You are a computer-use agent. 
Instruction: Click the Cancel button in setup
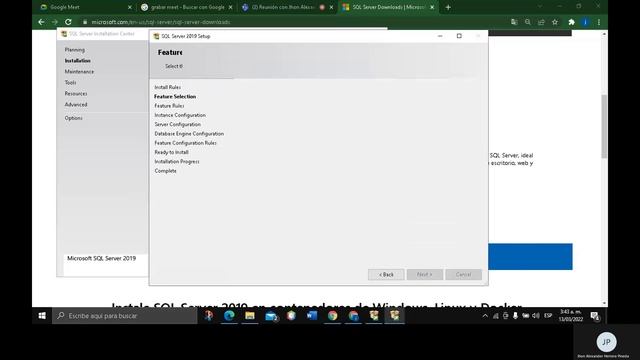pyautogui.click(x=463, y=275)
